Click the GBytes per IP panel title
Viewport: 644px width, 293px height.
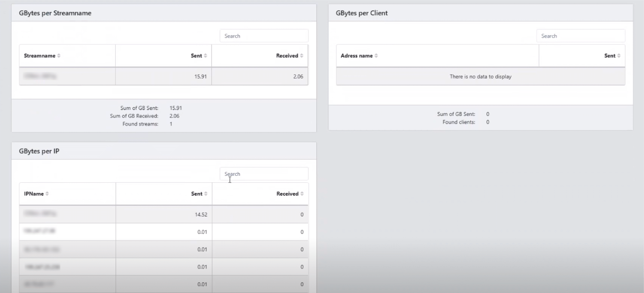pyautogui.click(x=39, y=151)
